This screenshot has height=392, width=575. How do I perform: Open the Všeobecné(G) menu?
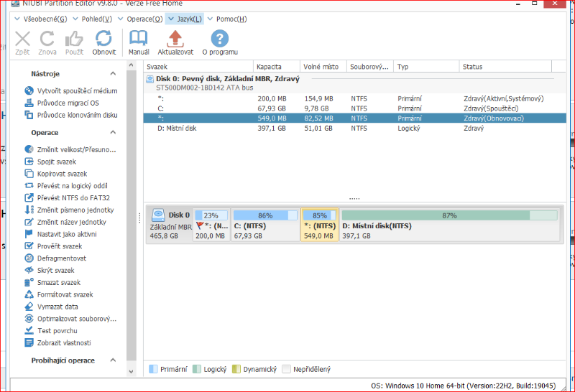click(x=41, y=19)
